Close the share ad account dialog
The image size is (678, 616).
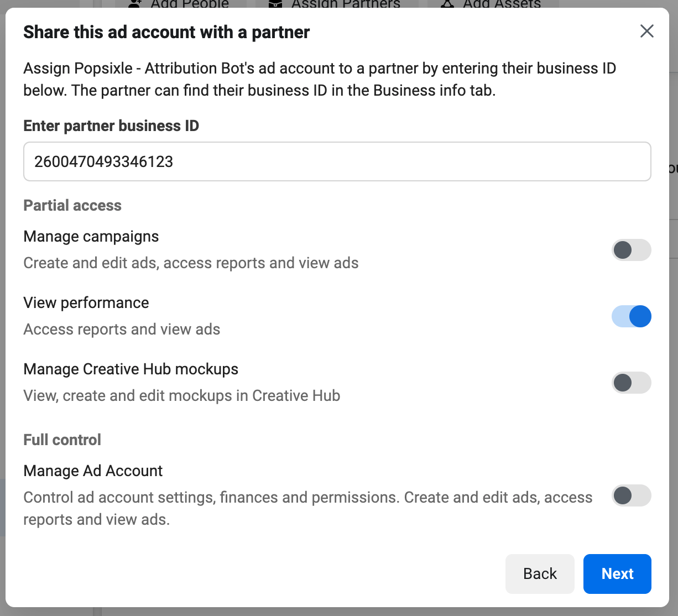pos(646,31)
